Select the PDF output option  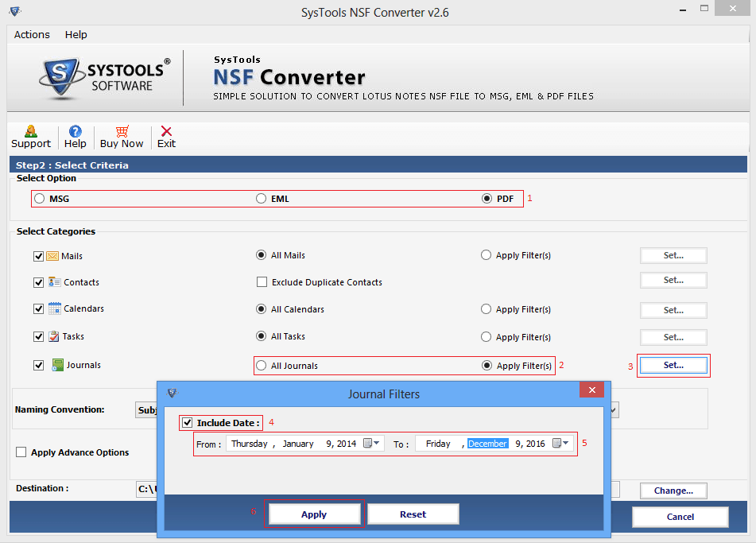487,199
